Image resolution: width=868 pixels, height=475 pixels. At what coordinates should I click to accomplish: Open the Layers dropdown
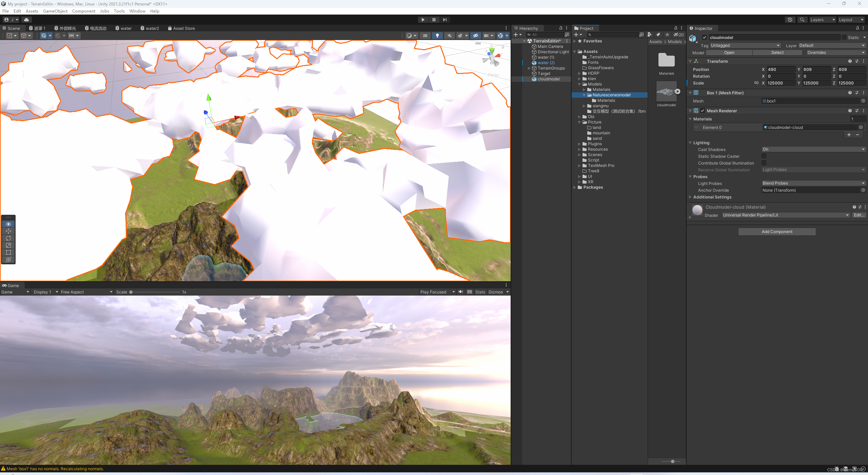[822, 19]
